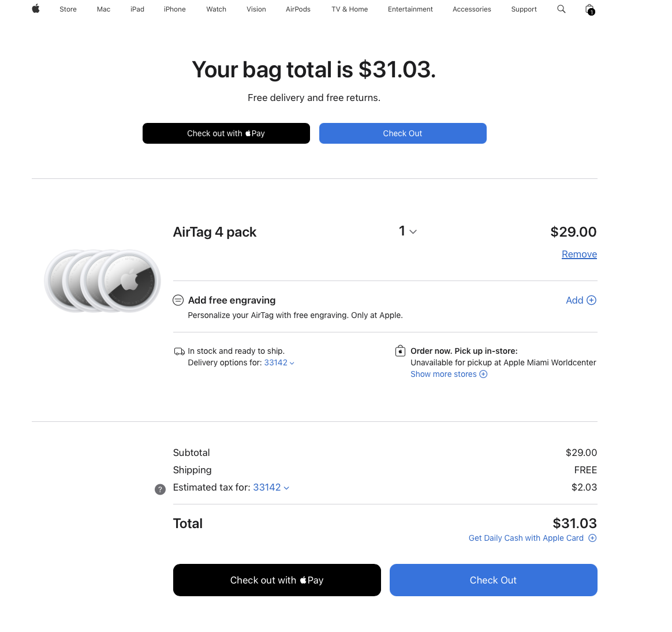Viewport: 672px width, 632px height.
Task: Go to the Support menu item
Action: point(524,9)
